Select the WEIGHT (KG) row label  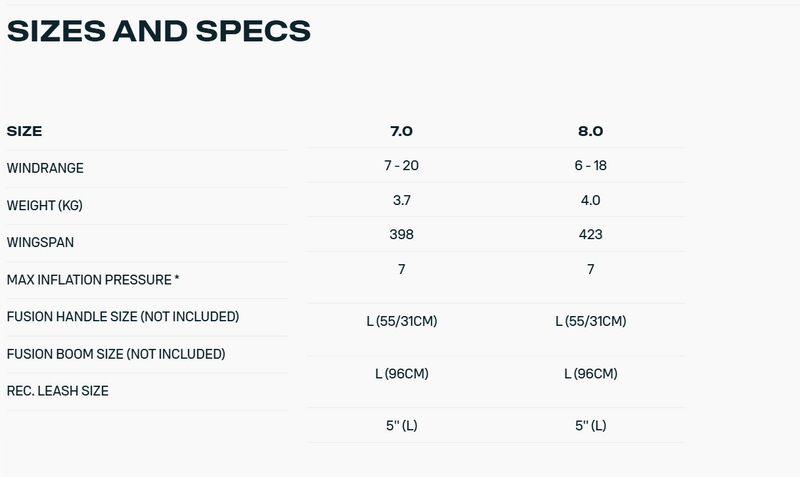coord(44,205)
